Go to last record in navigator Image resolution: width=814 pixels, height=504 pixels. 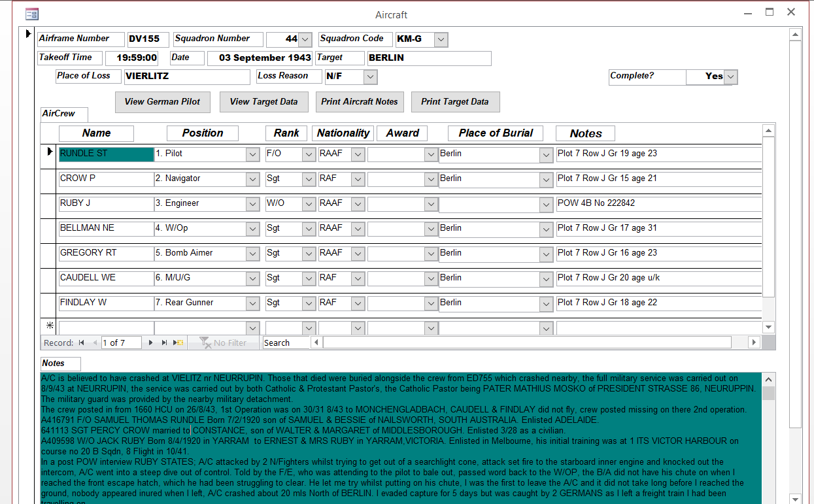coord(164,343)
